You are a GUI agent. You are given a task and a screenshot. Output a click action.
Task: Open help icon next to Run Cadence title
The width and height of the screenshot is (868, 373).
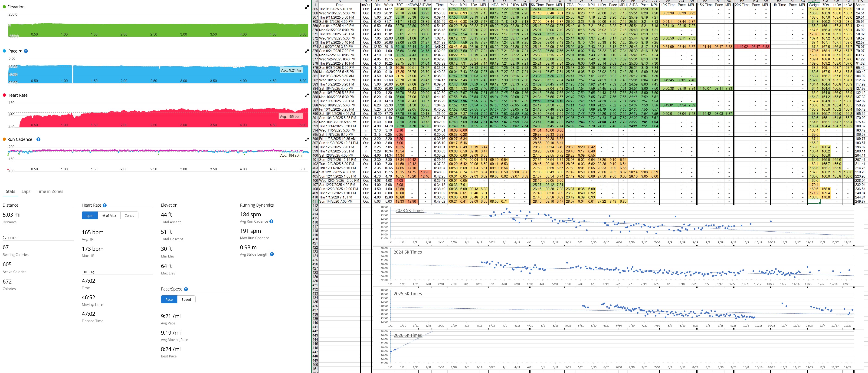[x=38, y=139]
